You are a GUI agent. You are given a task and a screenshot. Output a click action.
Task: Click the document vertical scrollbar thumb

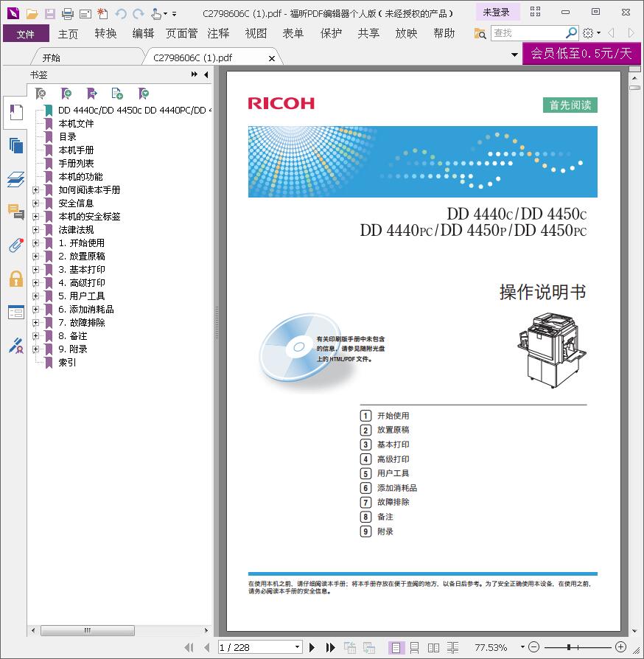(634, 88)
